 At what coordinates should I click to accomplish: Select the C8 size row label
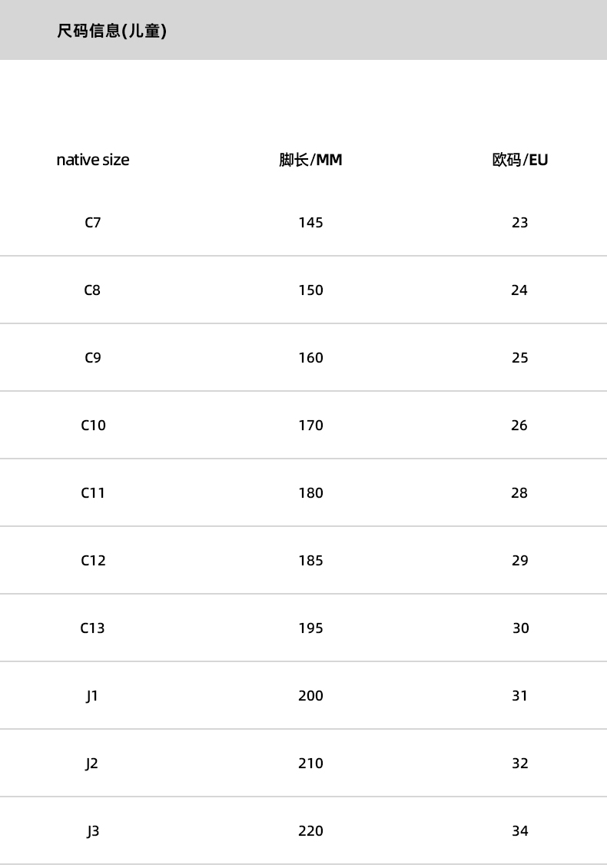pos(93,290)
